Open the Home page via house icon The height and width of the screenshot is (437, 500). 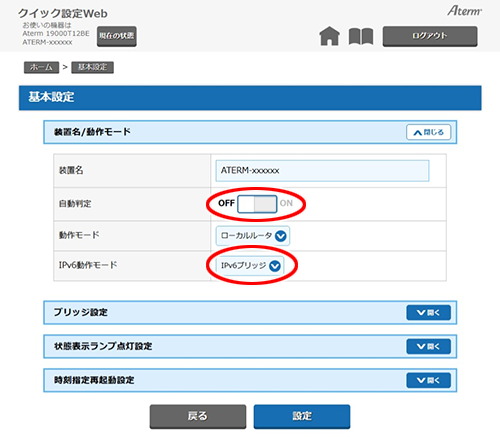pyautogui.click(x=329, y=36)
